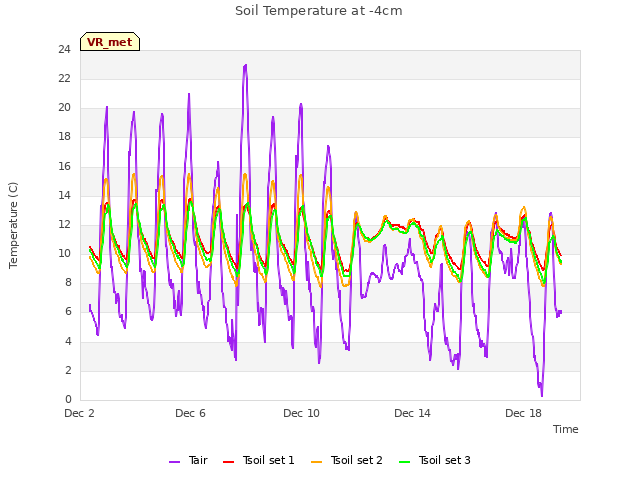The width and height of the screenshot is (640, 480).
Task: Click the green Tsoil set 3 legend marker
Action: pyautogui.click(x=405, y=462)
